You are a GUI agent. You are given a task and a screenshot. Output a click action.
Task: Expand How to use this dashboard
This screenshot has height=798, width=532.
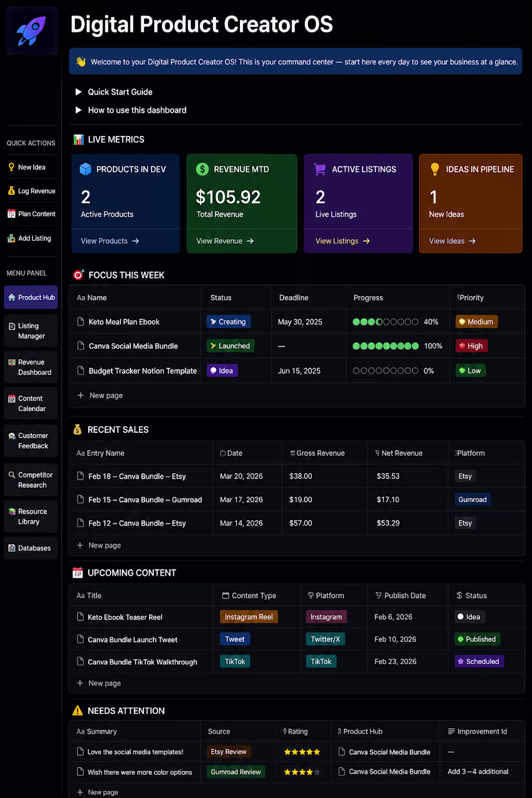78,110
